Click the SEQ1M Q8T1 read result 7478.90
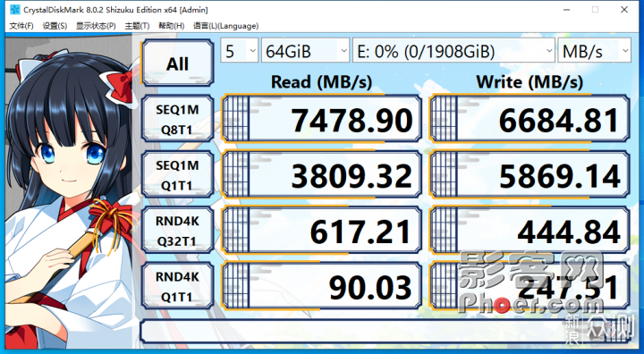The width and height of the screenshot is (644, 354). pyautogui.click(x=322, y=119)
